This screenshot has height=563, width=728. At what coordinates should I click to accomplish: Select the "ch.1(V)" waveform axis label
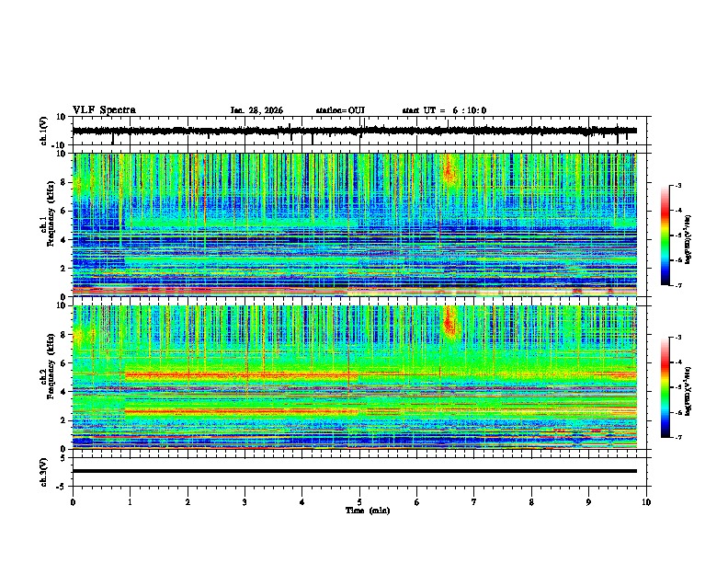pos(43,131)
